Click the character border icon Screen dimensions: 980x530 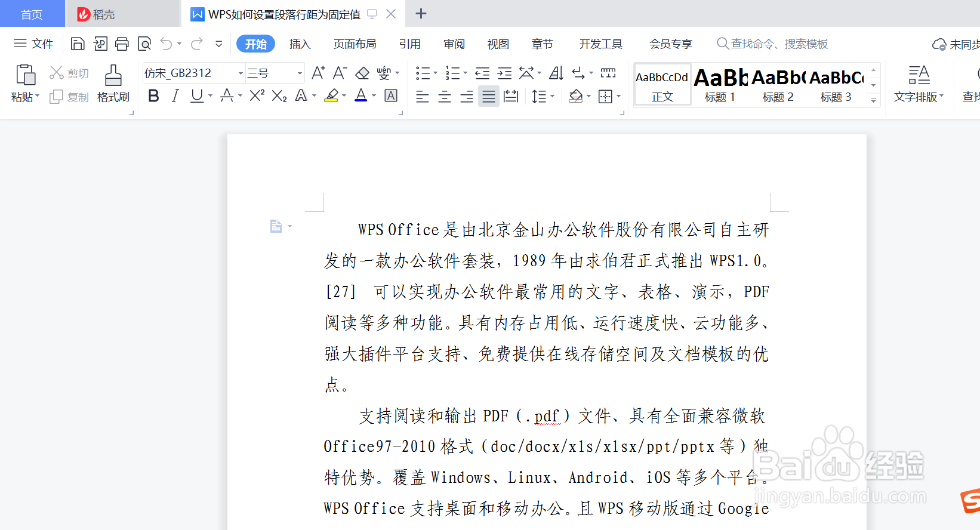coord(391,95)
